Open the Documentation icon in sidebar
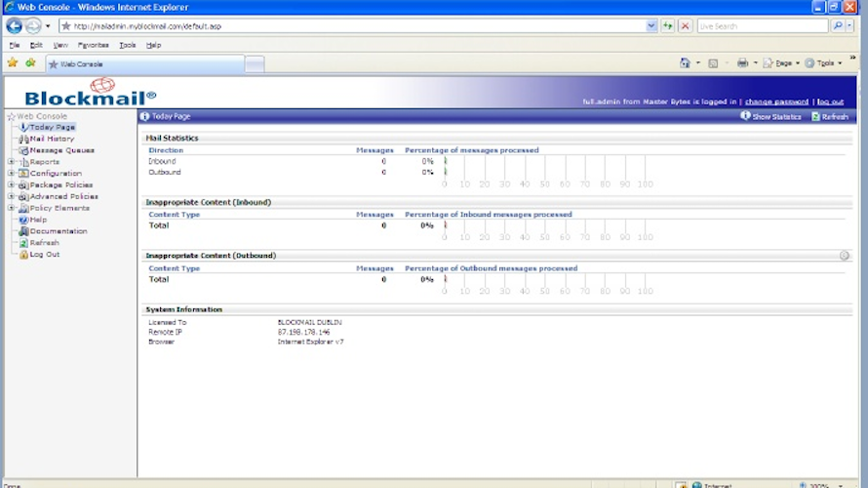 tap(23, 231)
